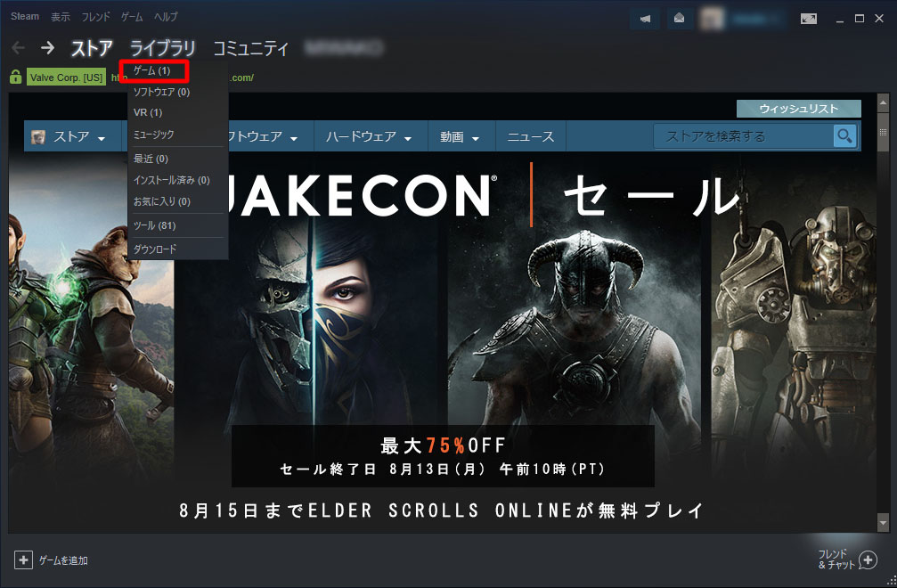Click the forward navigation arrow
Screen dimensions: 897x588
[x=47, y=47]
